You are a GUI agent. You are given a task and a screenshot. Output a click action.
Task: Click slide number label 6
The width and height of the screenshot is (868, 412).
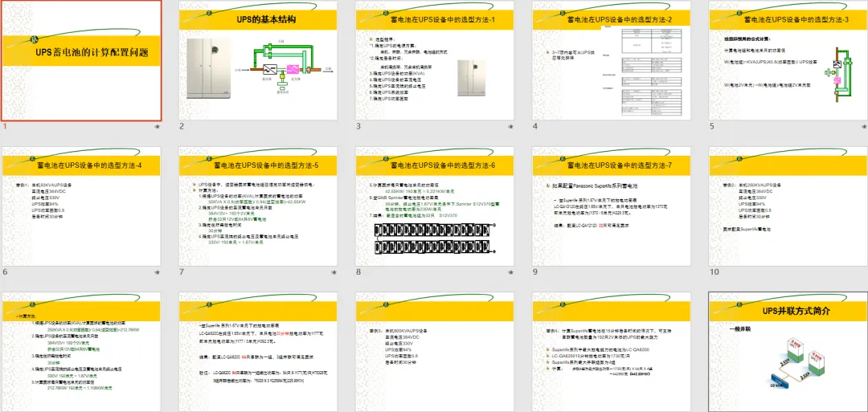(x=5, y=272)
